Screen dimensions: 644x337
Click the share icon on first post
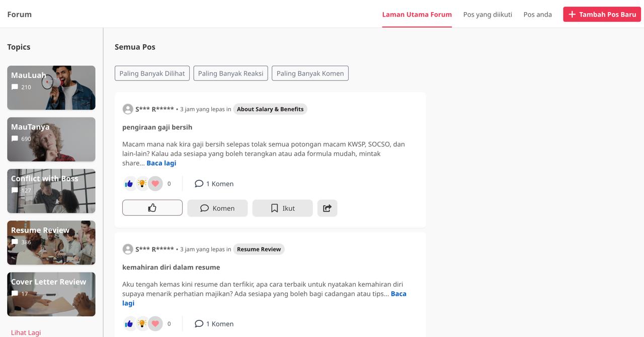pos(327,208)
